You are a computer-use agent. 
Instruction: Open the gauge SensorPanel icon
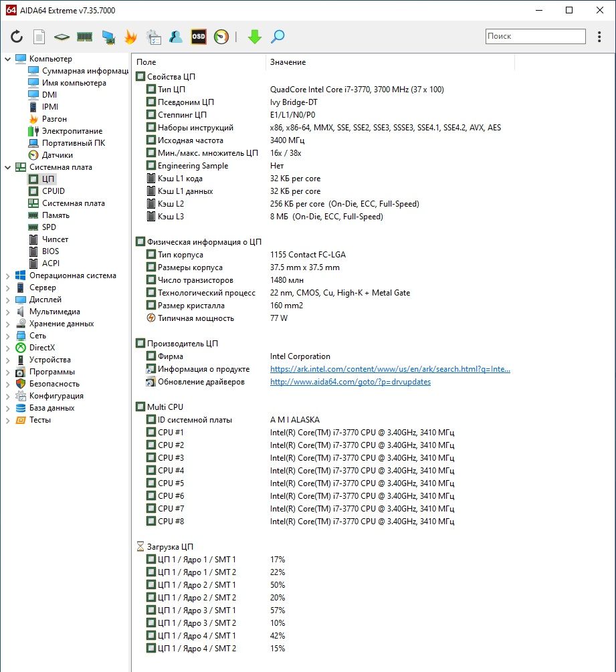click(x=221, y=37)
